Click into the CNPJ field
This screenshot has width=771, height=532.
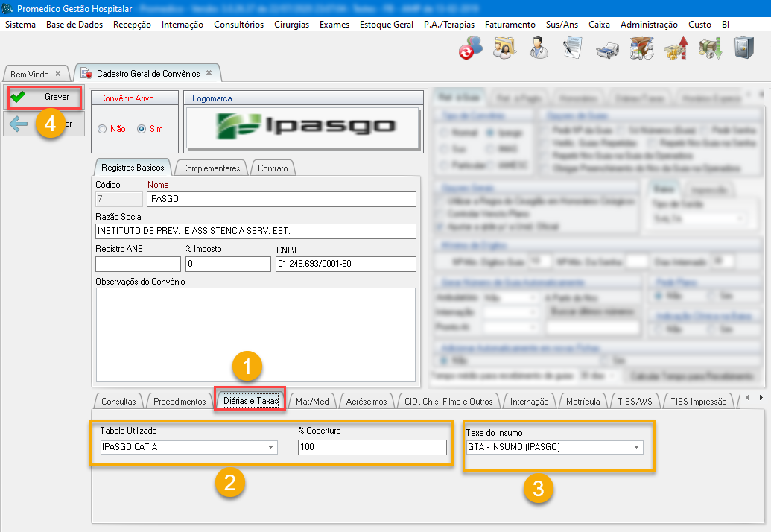pyautogui.click(x=345, y=265)
